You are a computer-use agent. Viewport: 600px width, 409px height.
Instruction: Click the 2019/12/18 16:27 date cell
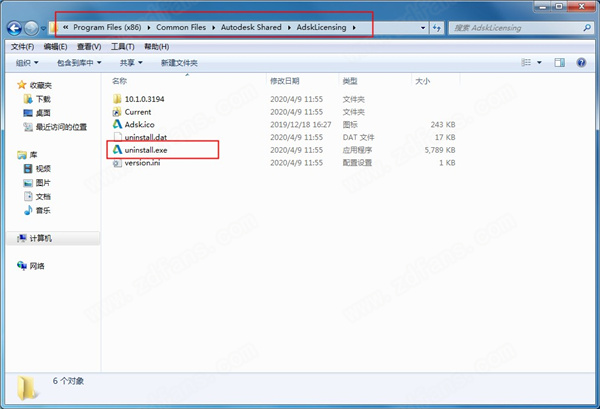coord(300,124)
